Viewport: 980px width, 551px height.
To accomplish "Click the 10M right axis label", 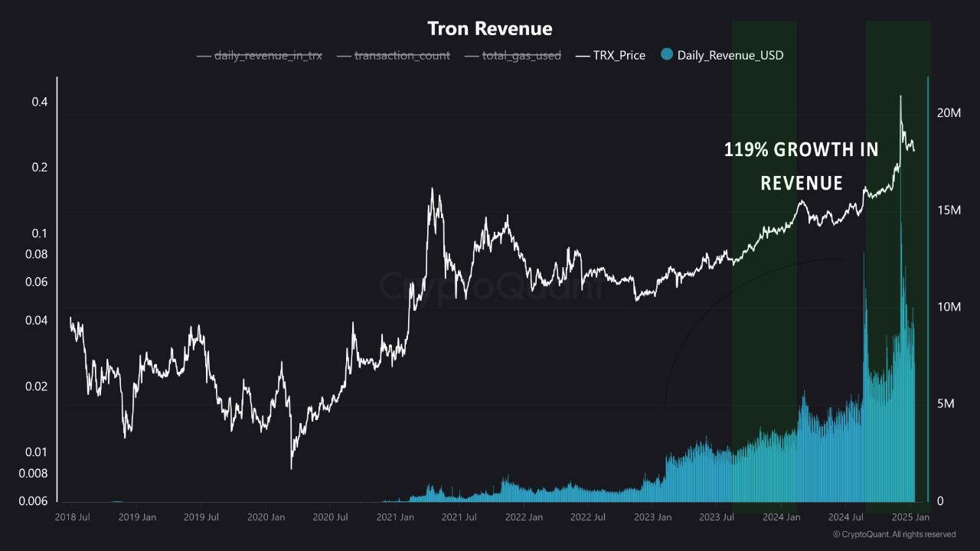I will click(949, 307).
